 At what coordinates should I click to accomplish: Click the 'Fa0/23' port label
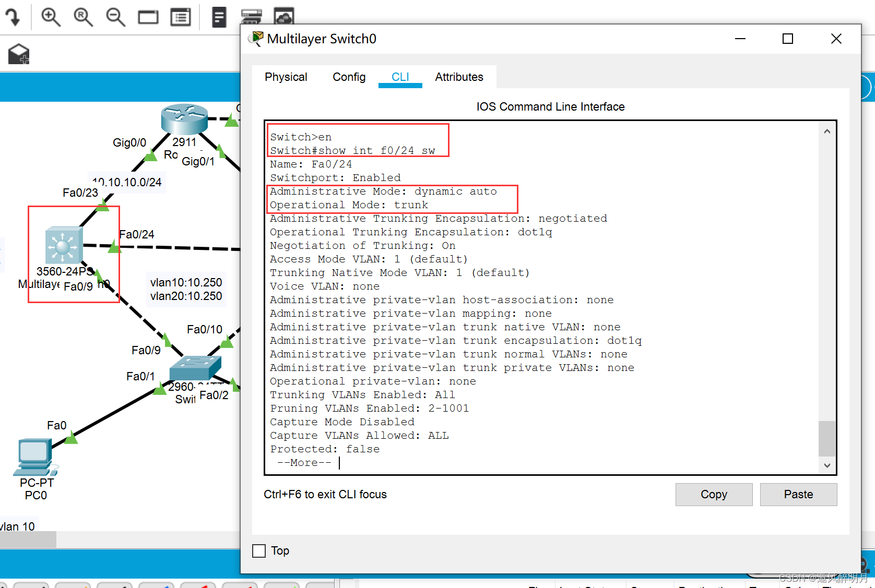[80, 193]
